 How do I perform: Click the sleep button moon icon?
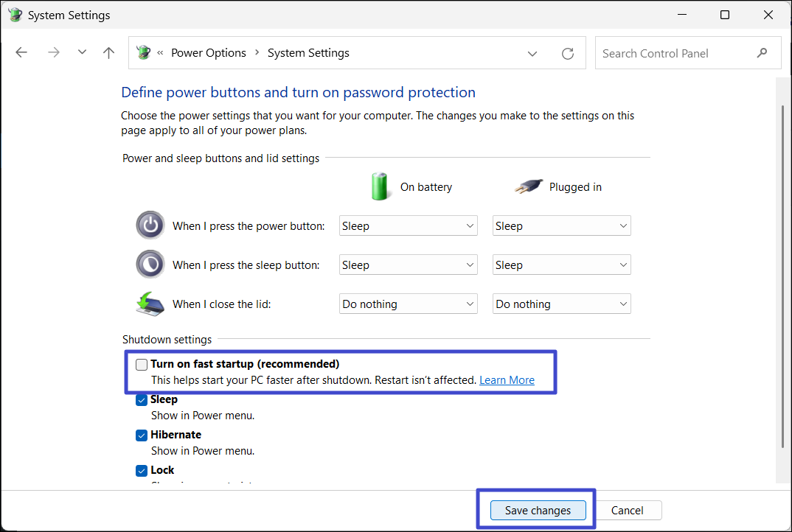point(150,265)
